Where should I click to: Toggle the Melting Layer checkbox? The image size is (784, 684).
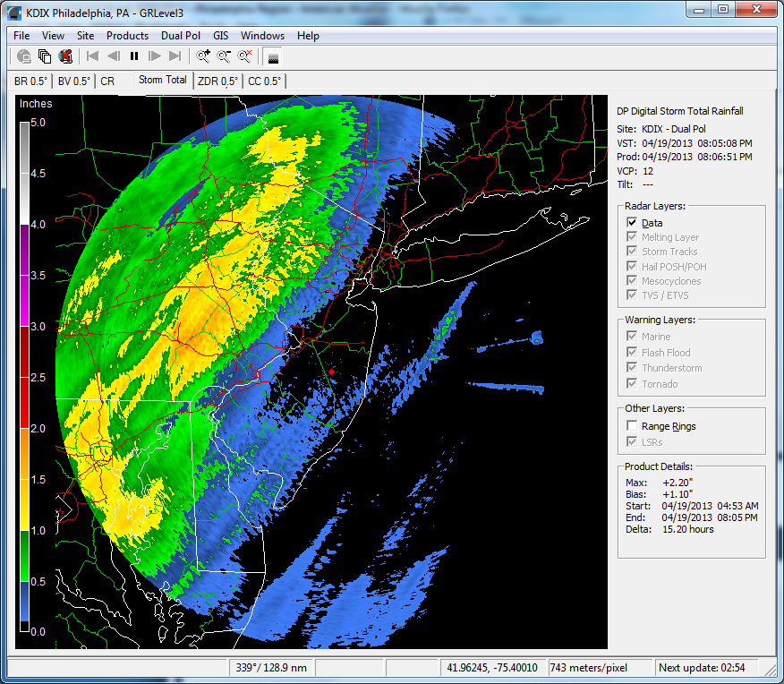click(632, 236)
